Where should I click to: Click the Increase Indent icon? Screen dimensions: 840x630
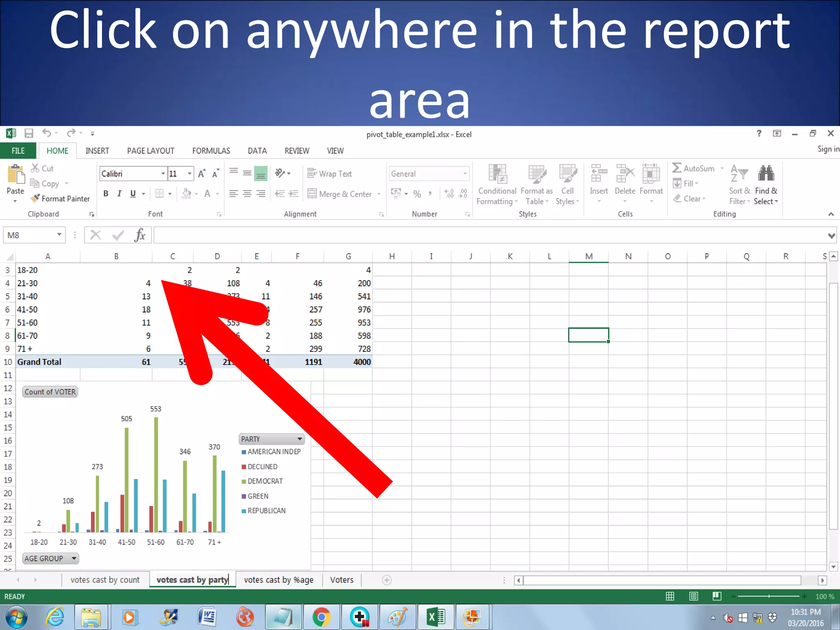coord(293,194)
